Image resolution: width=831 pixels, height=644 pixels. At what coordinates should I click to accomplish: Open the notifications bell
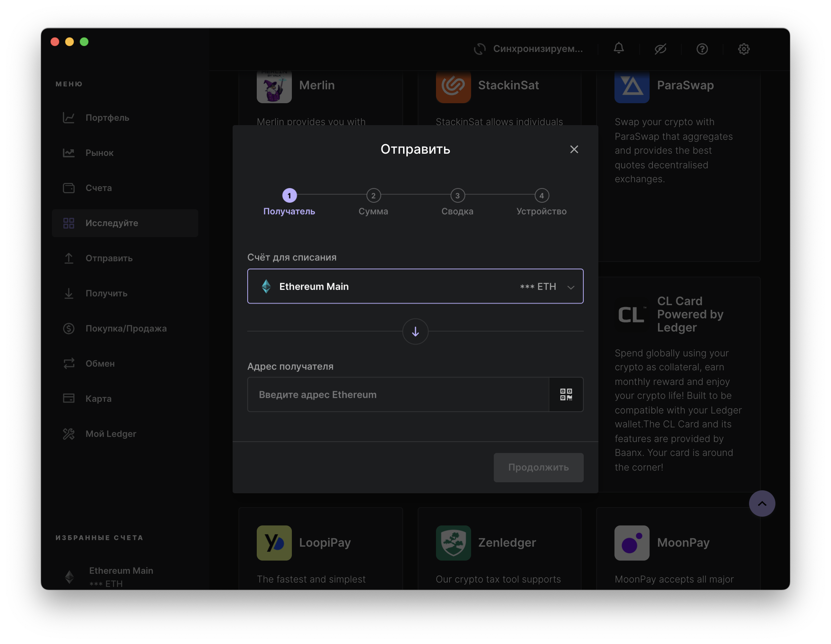[x=619, y=48]
